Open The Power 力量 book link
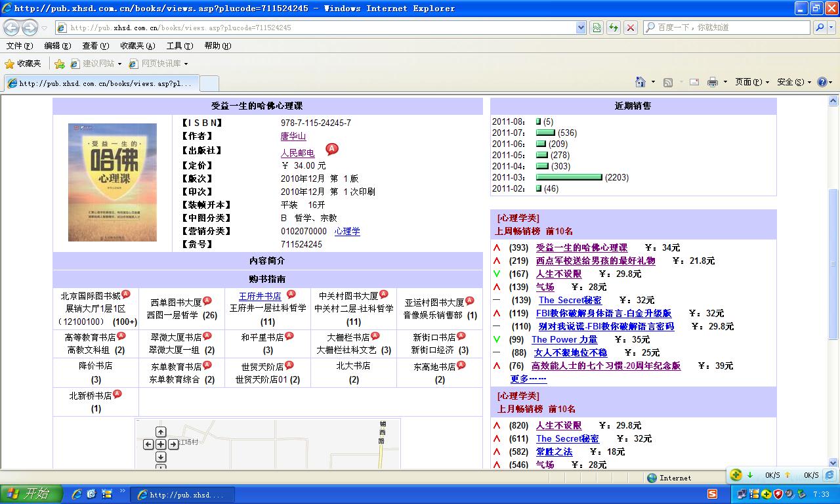This screenshot has width=840, height=504. pyautogui.click(x=564, y=339)
